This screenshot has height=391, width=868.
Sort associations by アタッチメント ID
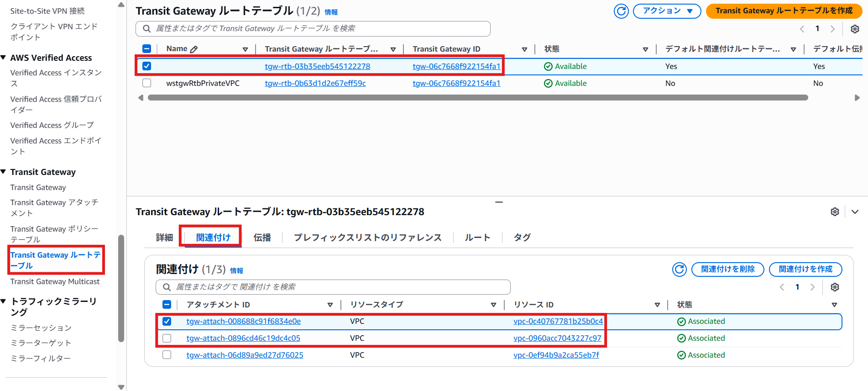[330, 305]
